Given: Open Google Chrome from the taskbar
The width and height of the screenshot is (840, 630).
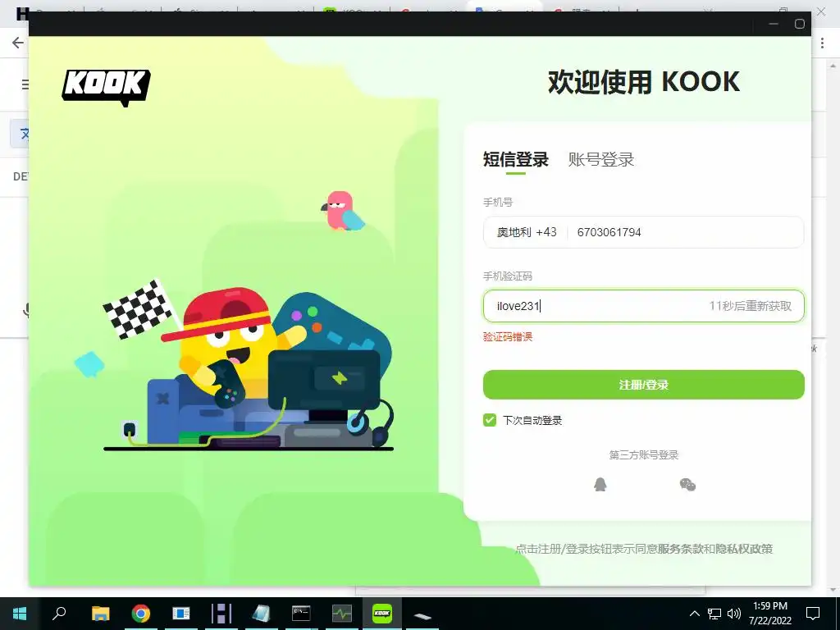Looking at the screenshot, I should point(141,614).
